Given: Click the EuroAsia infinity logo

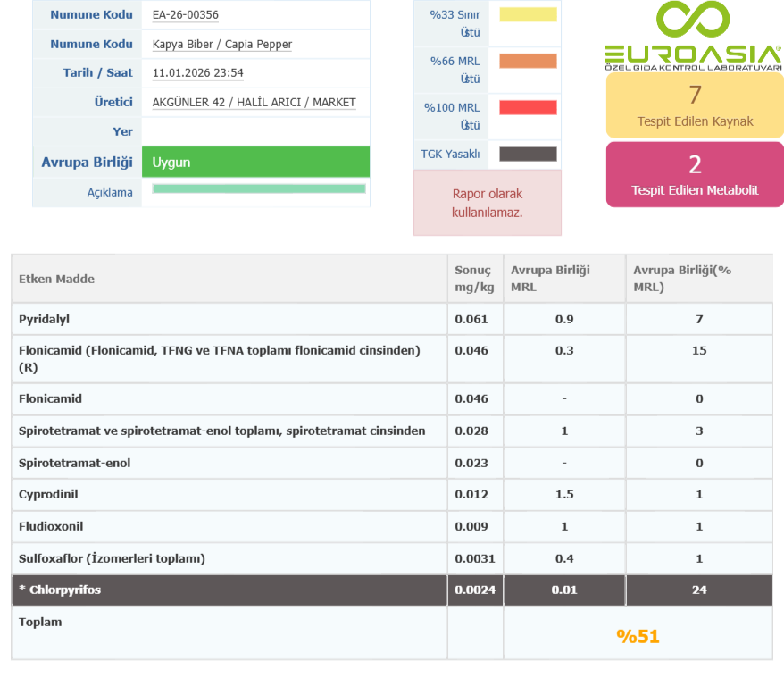Looking at the screenshot, I should tap(693, 20).
